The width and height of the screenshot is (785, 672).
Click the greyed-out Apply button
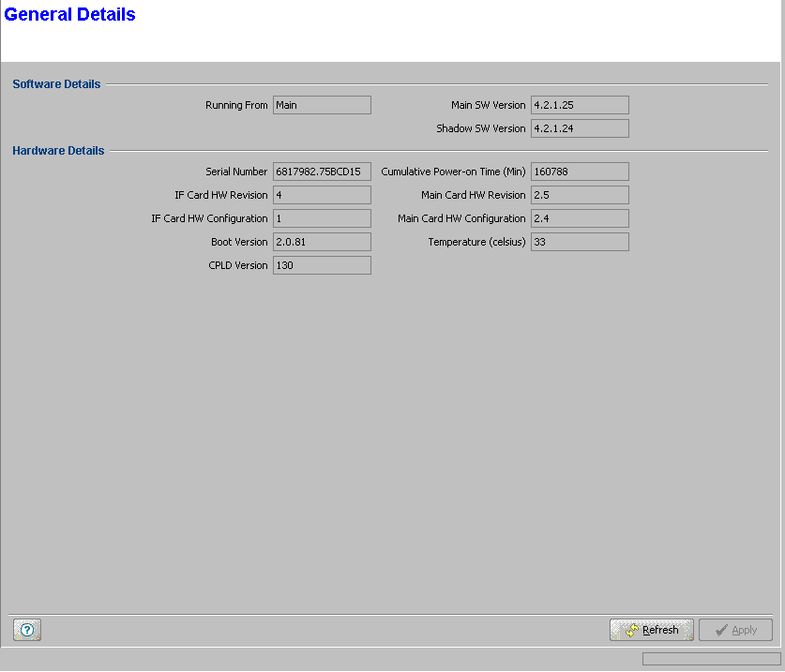click(x=735, y=630)
